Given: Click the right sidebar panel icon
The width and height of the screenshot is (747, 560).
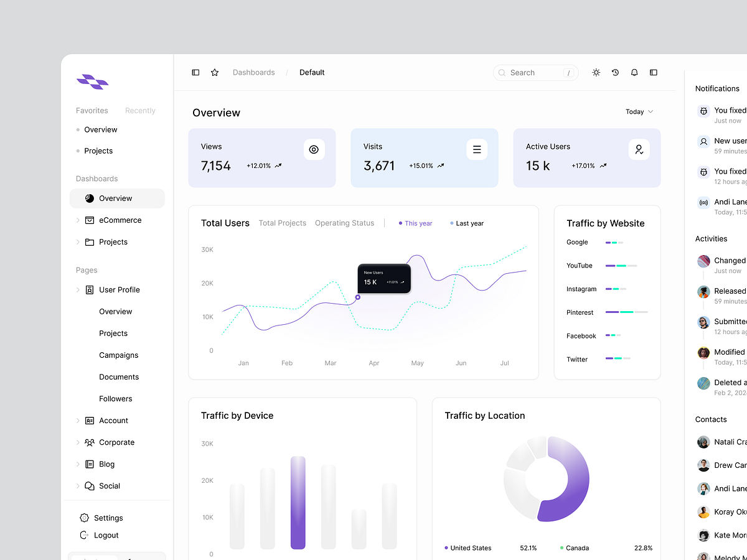Looking at the screenshot, I should point(654,73).
